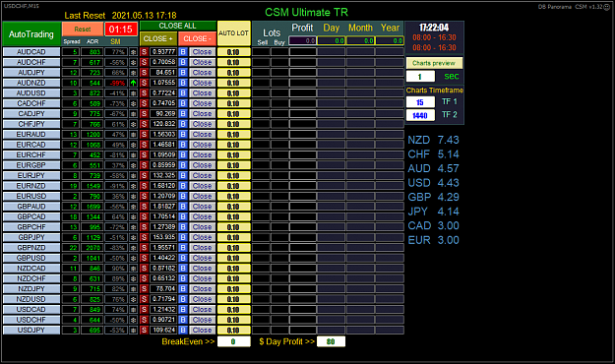615x364 pixels.
Task: Click the orange Reset button
Action: tap(83, 30)
